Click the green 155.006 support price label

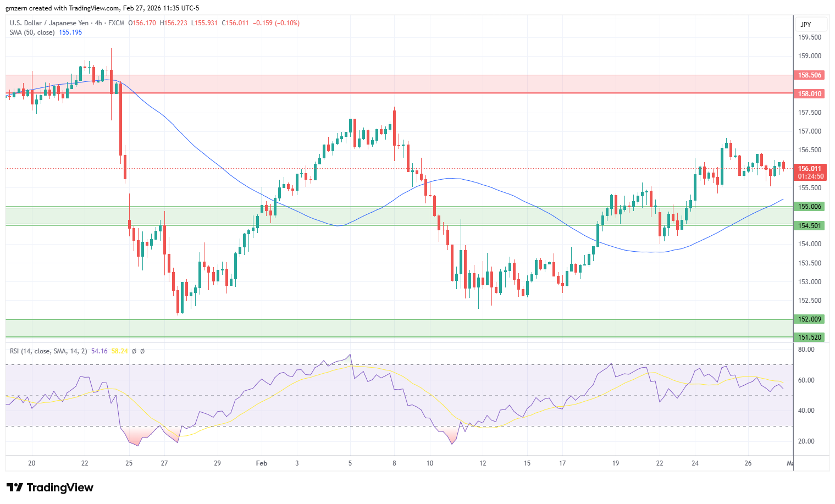click(x=810, y=207)
